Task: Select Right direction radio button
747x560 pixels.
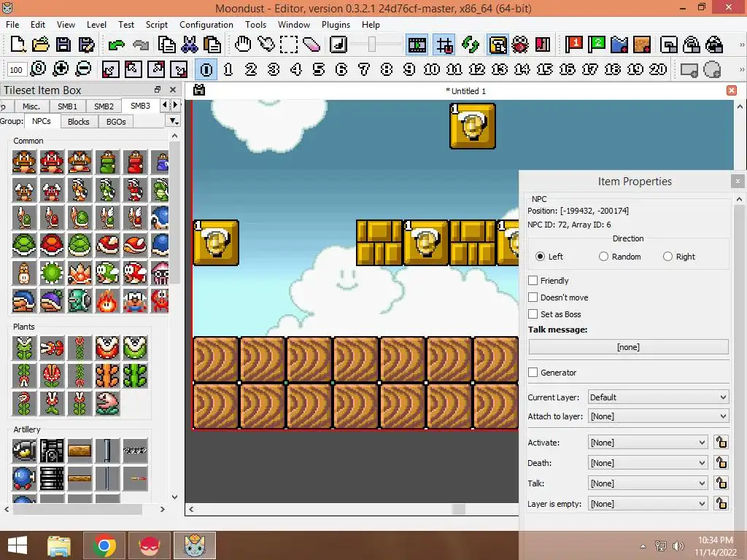Action: point(667,257)
